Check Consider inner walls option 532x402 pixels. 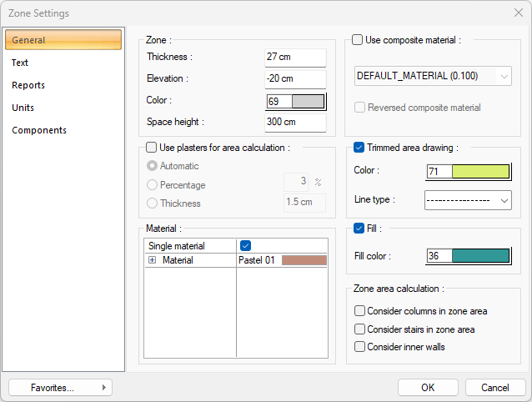[x=359, y=347]
